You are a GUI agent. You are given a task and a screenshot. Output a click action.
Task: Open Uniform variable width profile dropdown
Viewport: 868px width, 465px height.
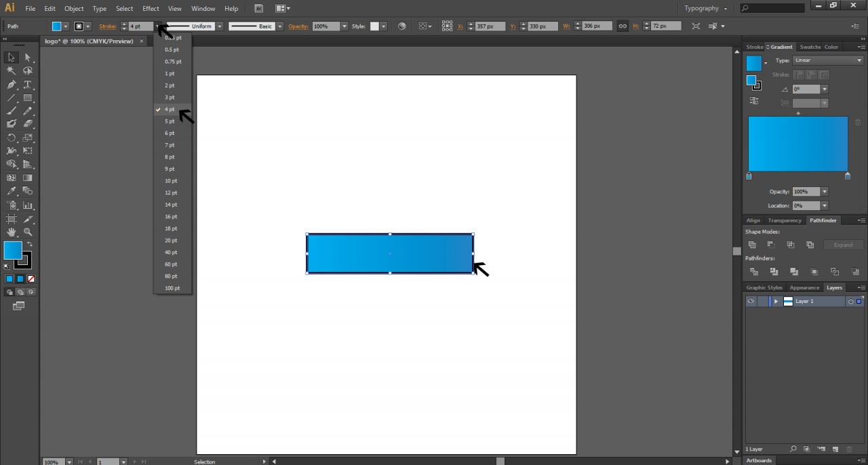[220, 26]
